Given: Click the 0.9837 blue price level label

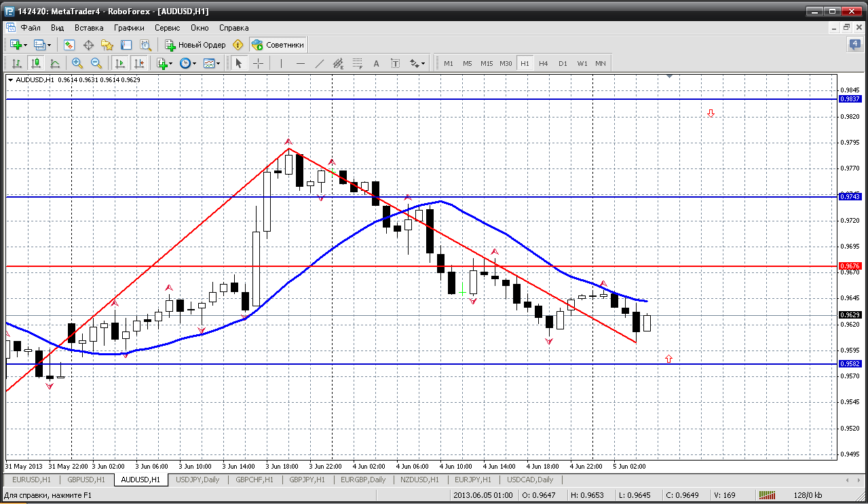Looking at the screenshot, I should pyautogui.click(x=850, y=99).
